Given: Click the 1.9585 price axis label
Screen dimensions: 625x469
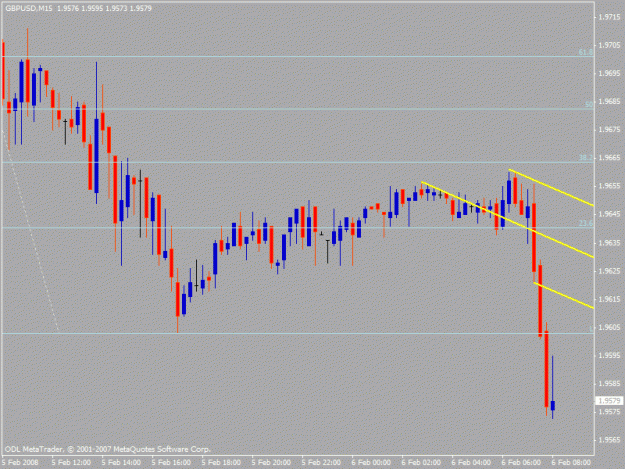Looking at the screenshot, I should pos(609,384).
